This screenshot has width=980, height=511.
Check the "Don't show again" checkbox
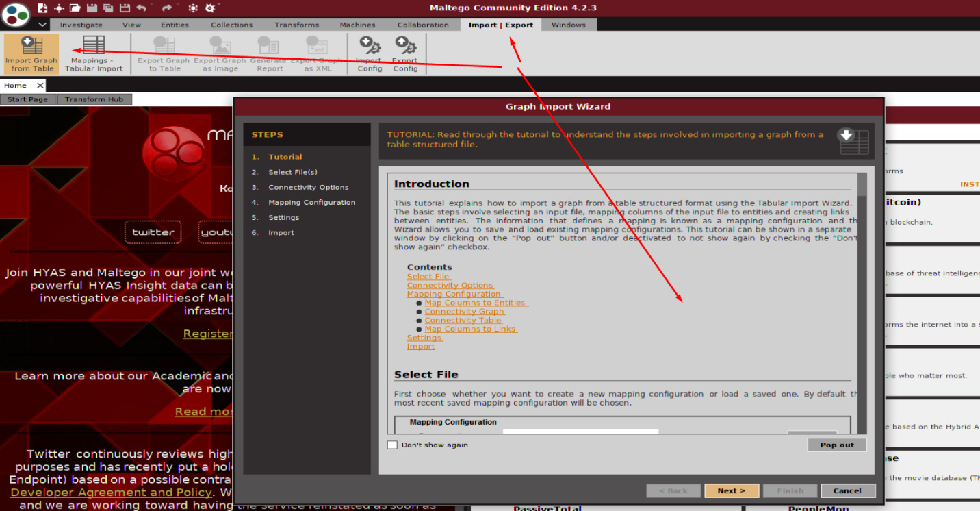tap(392, 445)
